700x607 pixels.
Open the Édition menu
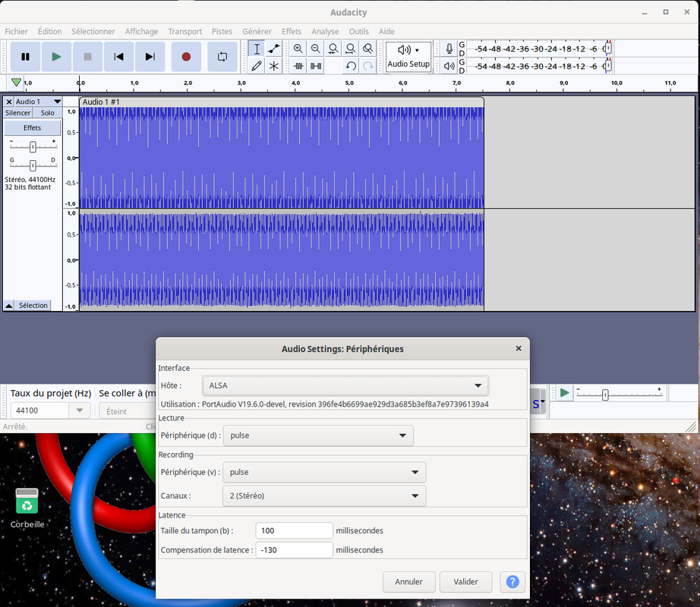tap(49, 31)
